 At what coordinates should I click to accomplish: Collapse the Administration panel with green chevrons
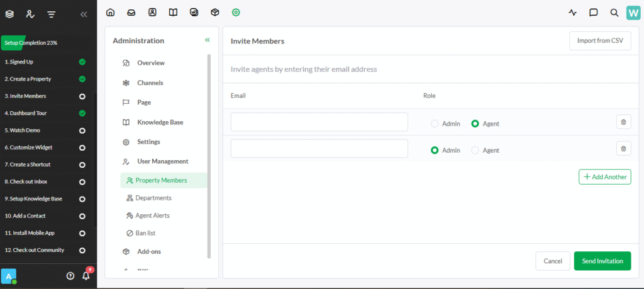[x=207, y=40]
